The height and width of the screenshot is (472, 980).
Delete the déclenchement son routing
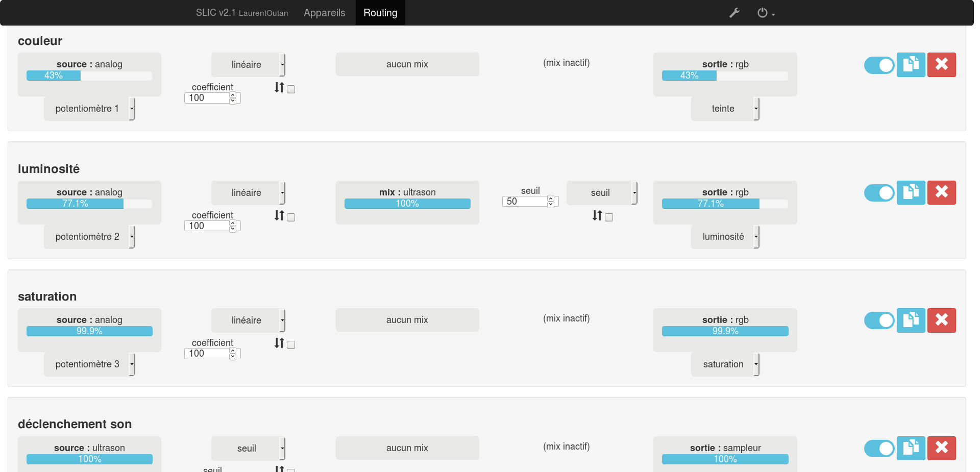point(942,449)
